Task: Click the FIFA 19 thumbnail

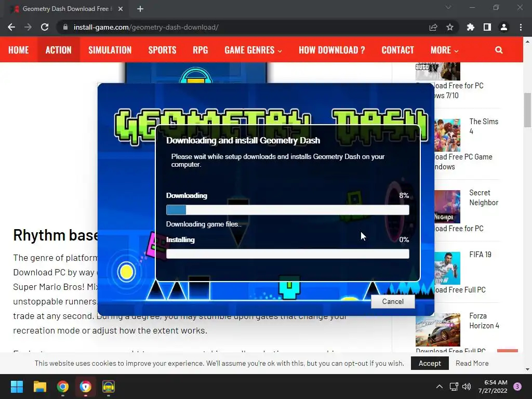Action: point(447,268)
